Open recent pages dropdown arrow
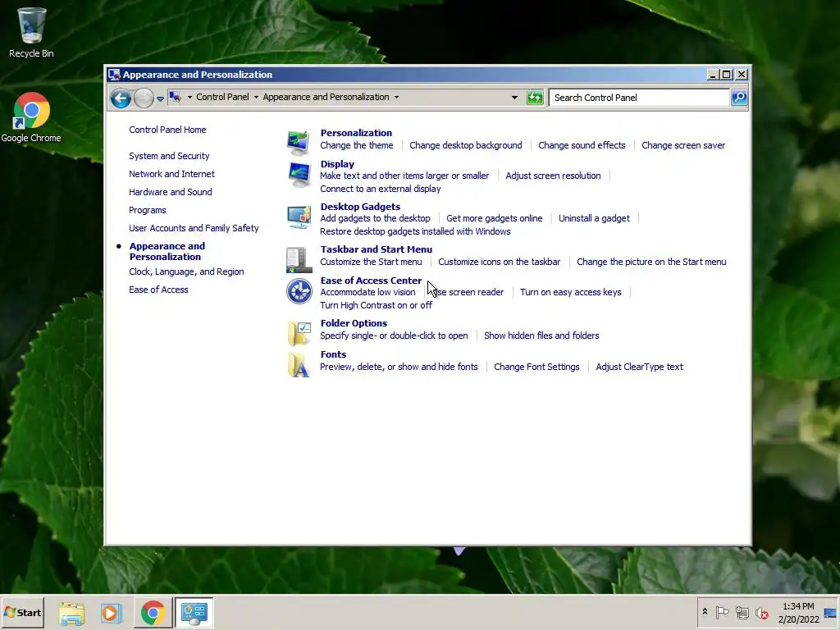 pyautogui.click(x=160, y=98)
